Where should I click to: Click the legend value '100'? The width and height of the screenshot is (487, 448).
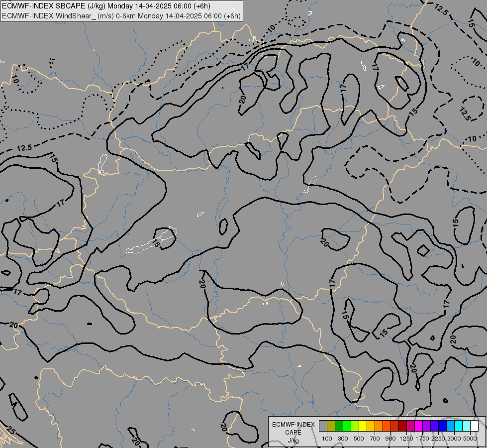click(x=327, y=439)
